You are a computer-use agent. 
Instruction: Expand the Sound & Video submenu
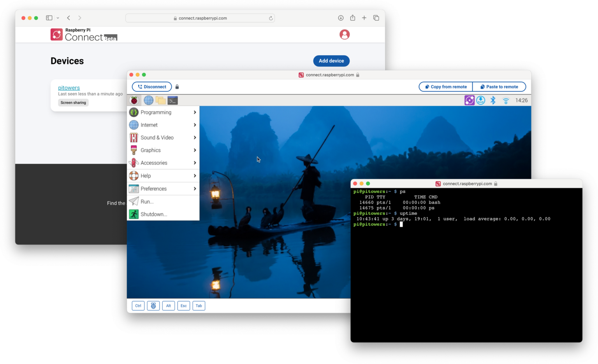(x=157, y=137)
